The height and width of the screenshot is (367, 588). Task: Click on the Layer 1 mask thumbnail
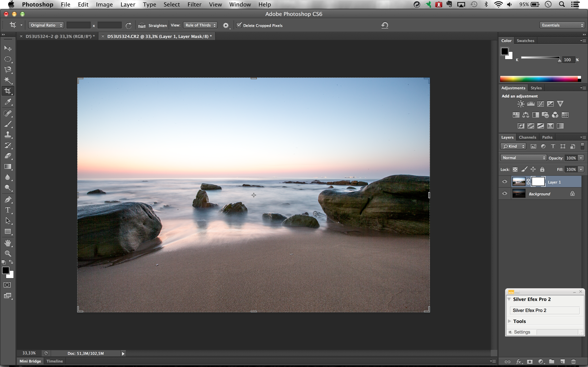coord(538,182)
